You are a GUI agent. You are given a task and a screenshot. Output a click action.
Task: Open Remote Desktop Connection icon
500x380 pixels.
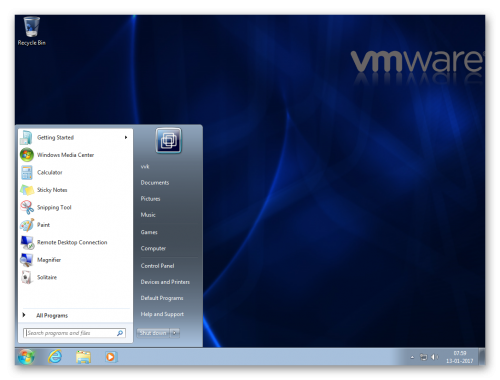pyautogui.click(x=27, y=242)
